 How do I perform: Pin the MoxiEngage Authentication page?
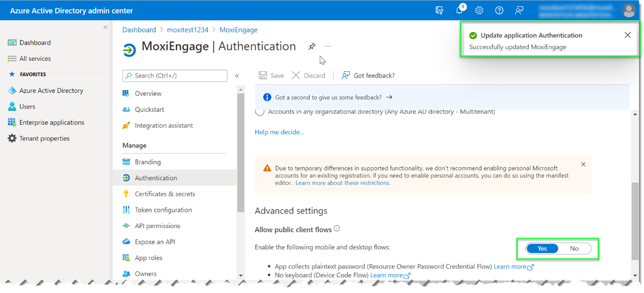pyautogui.click(x=312, y=46)
